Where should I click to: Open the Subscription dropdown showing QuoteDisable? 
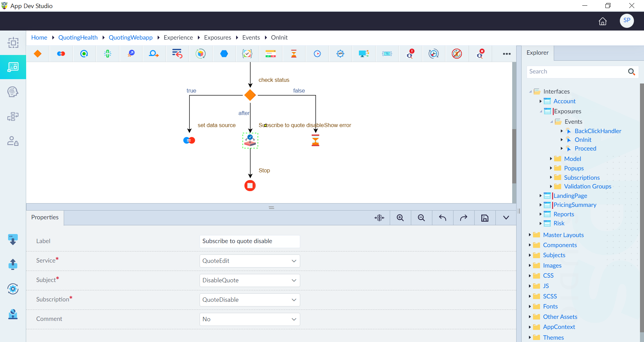[x=250, y=300]
